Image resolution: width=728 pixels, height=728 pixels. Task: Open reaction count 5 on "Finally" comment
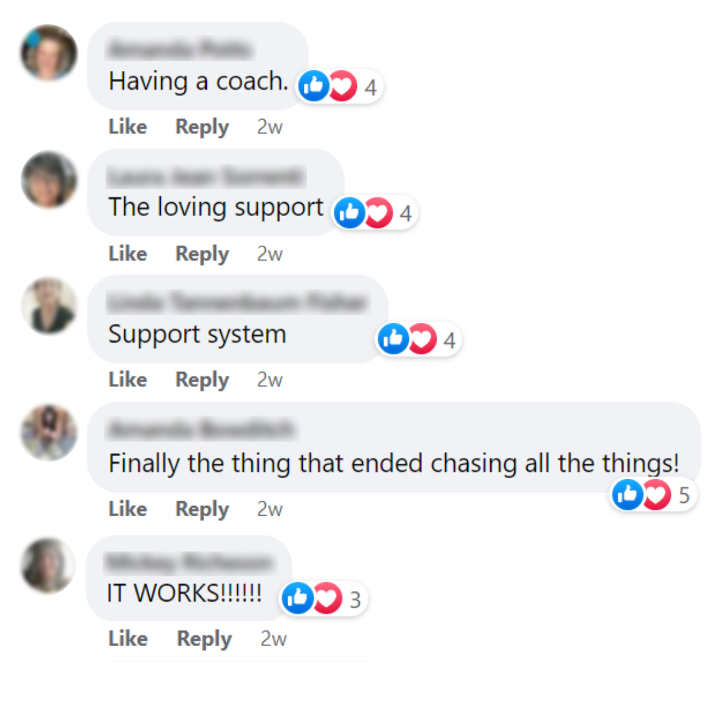pyautogui.click(x=684, y=495)
